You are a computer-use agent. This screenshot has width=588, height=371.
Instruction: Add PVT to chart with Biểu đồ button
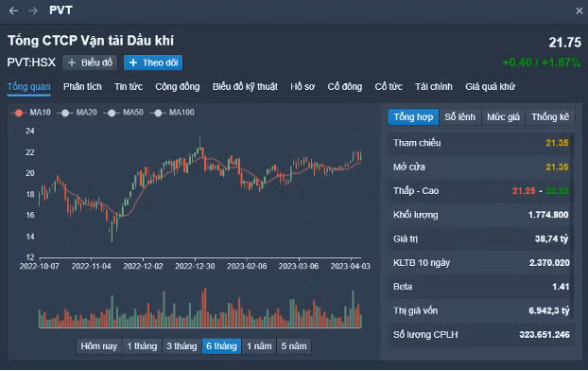pyautogui.click(x=90, y=62)
